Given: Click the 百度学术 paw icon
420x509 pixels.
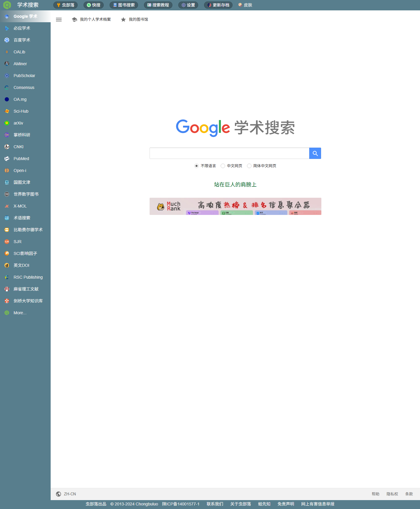Looking at the screenshot, I should coord(7,40).
